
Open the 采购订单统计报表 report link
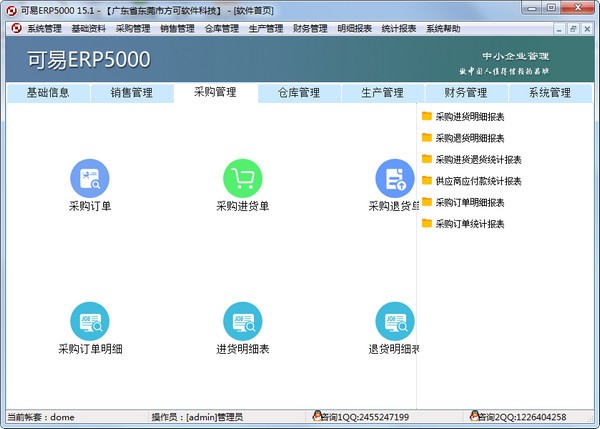(x=470, y=224)
